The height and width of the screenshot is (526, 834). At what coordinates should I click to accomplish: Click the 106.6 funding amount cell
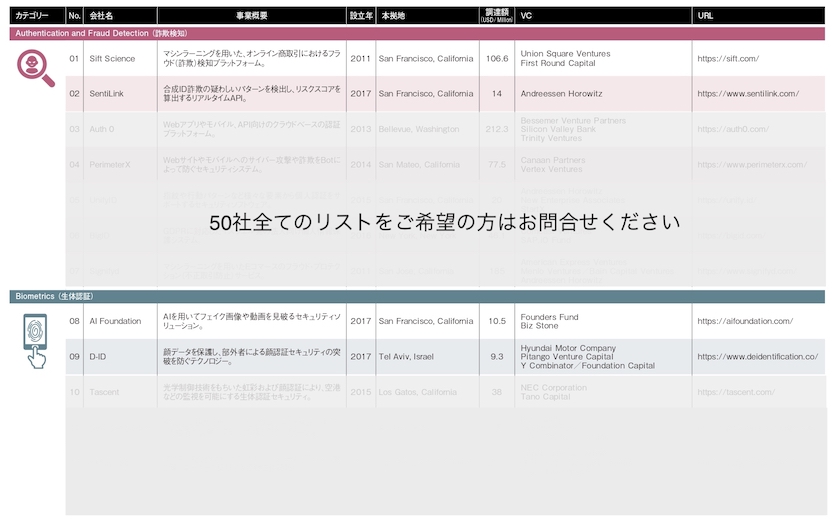click(497, 59)
